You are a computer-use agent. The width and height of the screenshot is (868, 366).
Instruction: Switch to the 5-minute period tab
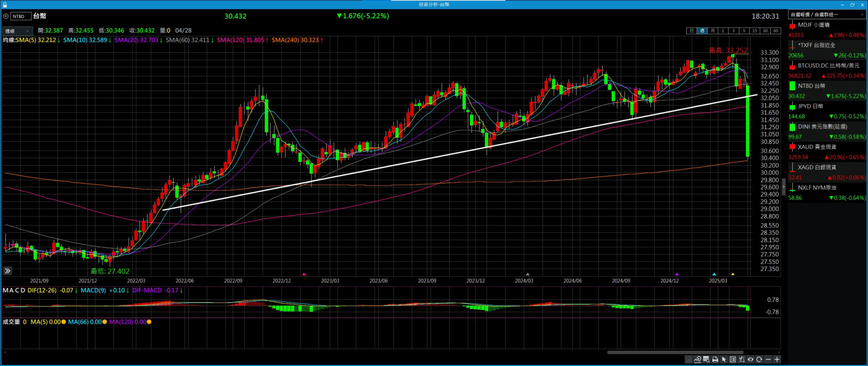744,31
